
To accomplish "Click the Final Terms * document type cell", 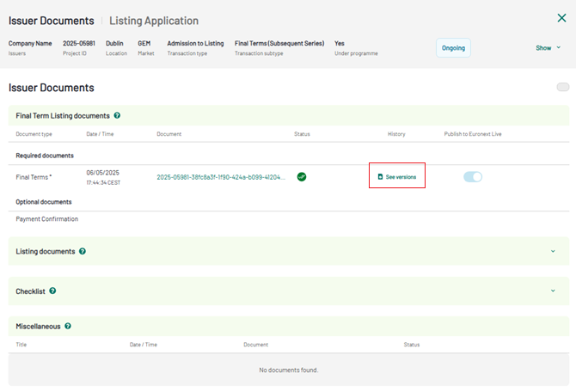I will 34,177.
